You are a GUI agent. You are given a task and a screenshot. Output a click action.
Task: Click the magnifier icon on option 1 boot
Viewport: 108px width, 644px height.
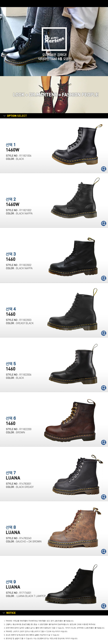tap(104, 169)
